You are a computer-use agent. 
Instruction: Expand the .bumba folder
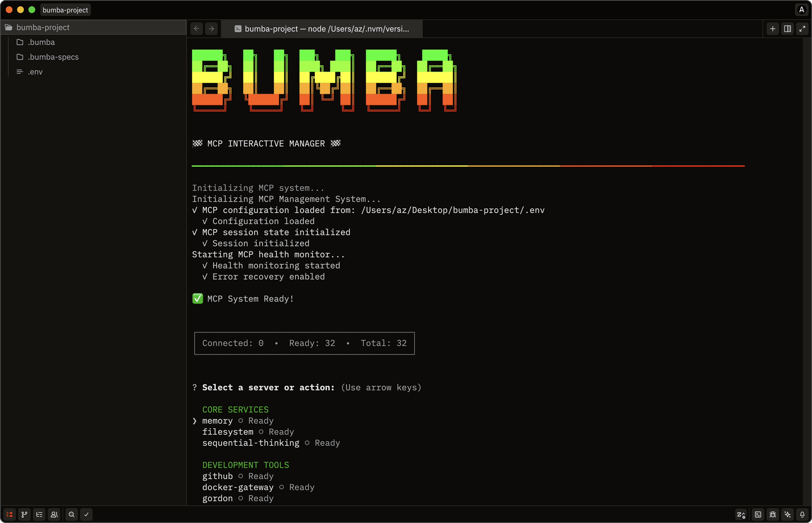click(41, 42)
